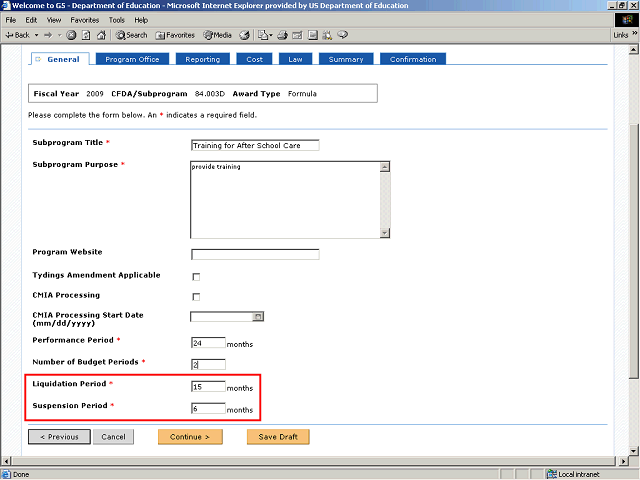Image resolution: width=640 pixels, height=480 pixels.
Task: Check the CMIA Processing checkbox
Action: click(196, 297)
